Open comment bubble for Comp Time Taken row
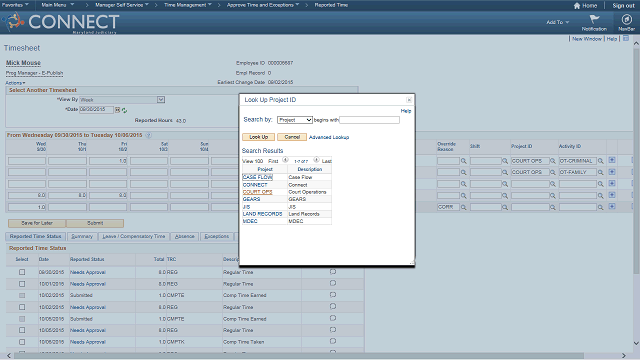Viewport: 640px width, 360px height. click(333, 341)
